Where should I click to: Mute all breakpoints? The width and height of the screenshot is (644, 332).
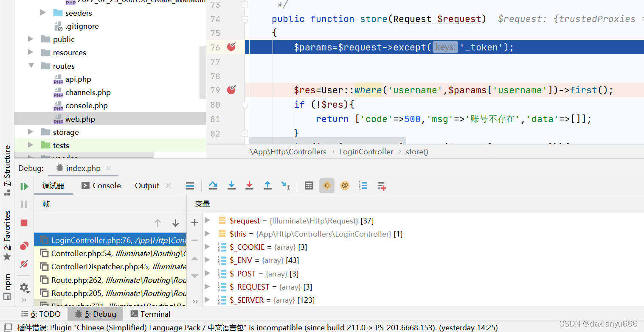click(x=24, y=264)
